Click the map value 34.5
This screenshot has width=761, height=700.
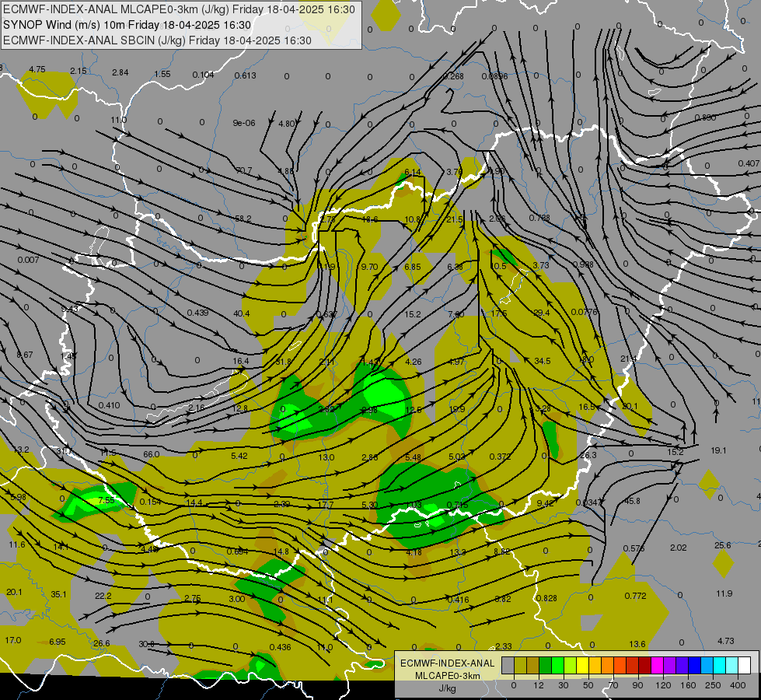[542, 361]
